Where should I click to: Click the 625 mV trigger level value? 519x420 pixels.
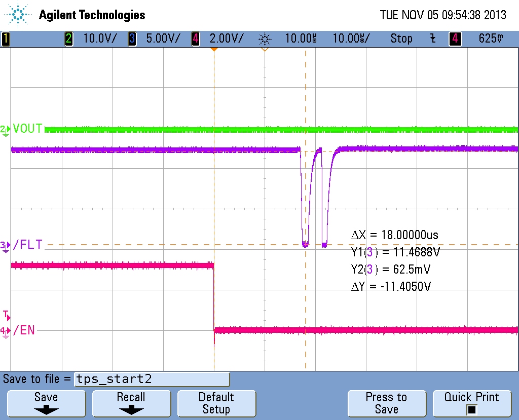(x=491, y=39)
